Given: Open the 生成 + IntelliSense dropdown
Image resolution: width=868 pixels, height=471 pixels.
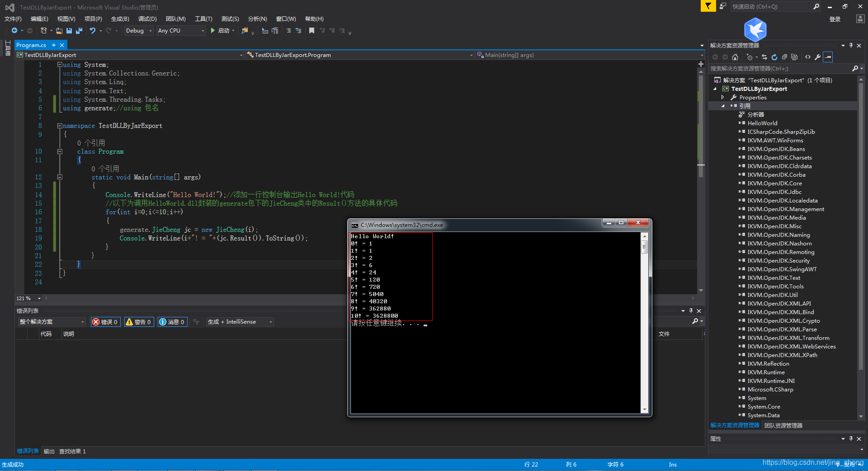Looking at the screenshot, I should (240, 322).
